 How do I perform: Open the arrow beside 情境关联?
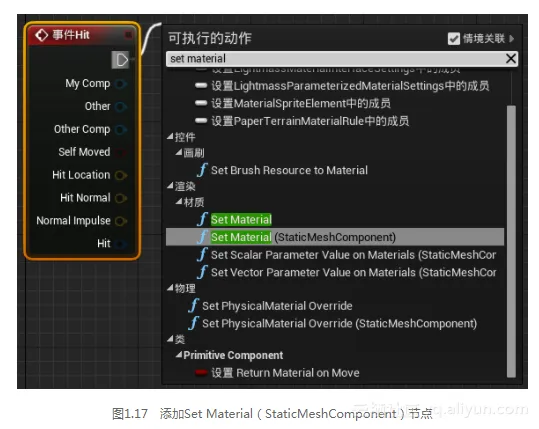click(x=512, y=38)
